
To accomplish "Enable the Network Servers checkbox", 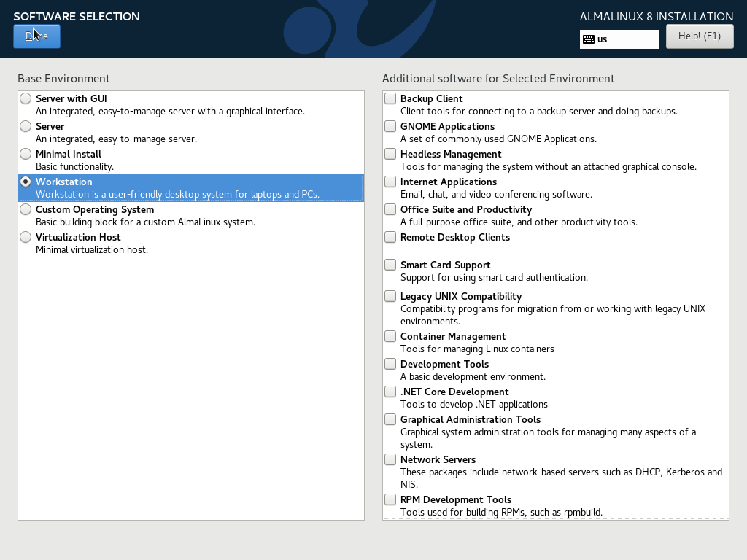I will tap(390, 459).
